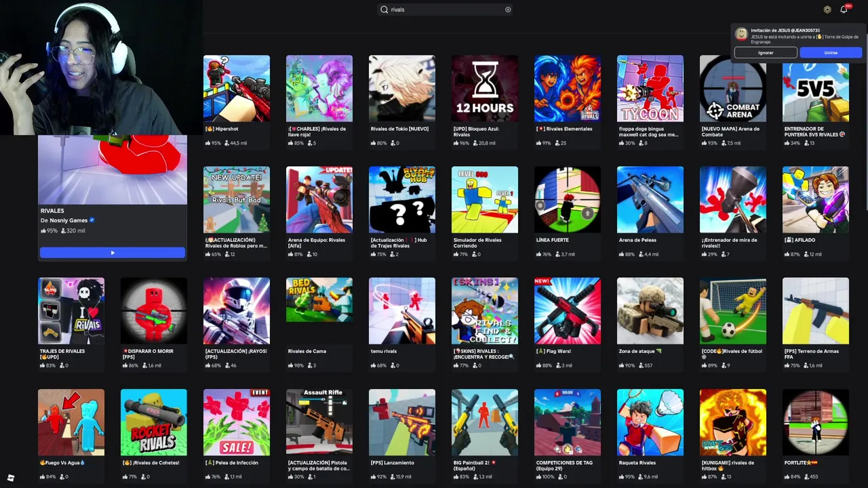This screenshot has height=488, width=868.
Task: Open the DISPARAR O MORIR thumbnail
Action: [154, 311]
